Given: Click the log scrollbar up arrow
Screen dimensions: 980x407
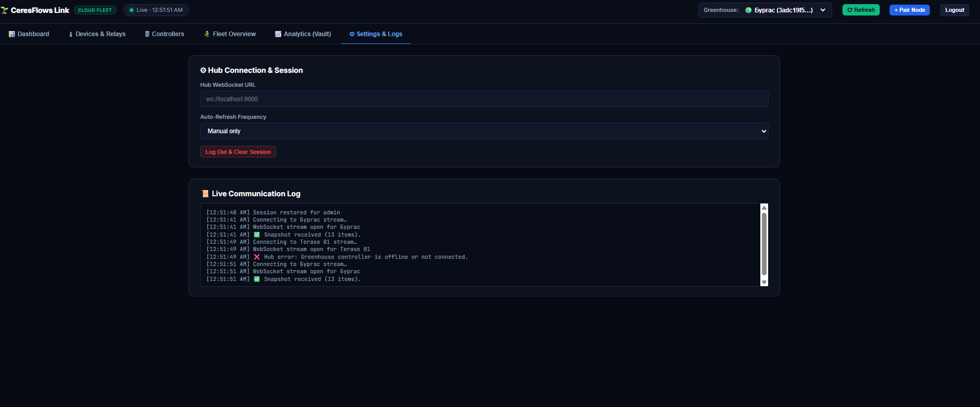Looking at the screenshot, I should (x=764, y=208).
